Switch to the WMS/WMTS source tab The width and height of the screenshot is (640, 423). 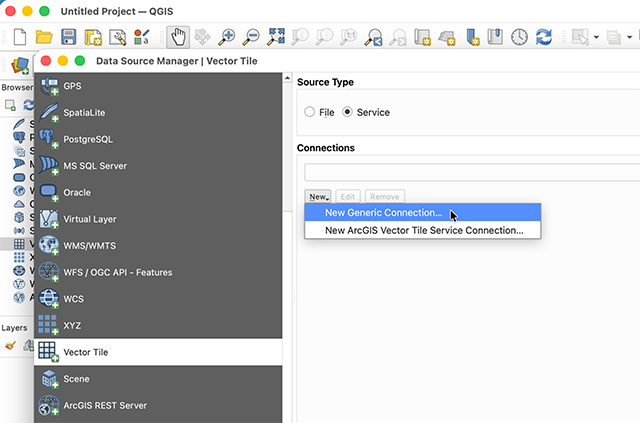(x=91, y=245)
